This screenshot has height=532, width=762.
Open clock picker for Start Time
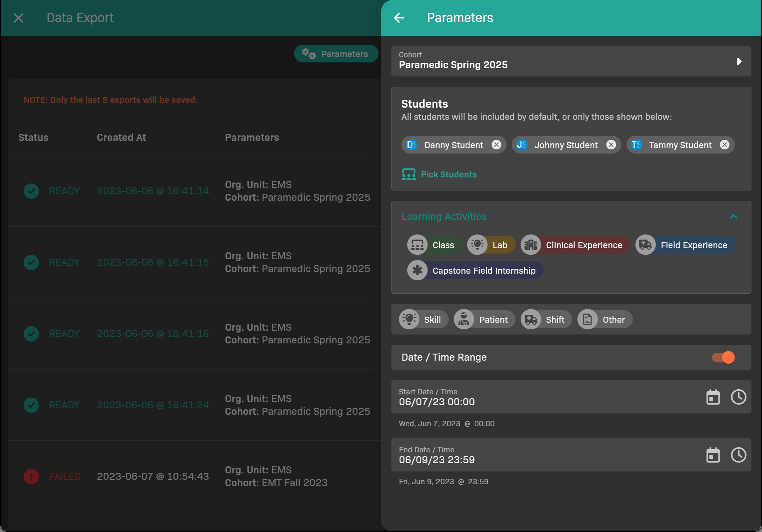[738, 397]
